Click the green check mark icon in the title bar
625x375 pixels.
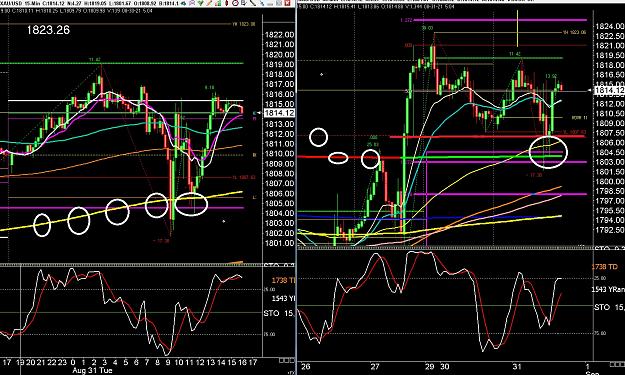tap(200, 3)
